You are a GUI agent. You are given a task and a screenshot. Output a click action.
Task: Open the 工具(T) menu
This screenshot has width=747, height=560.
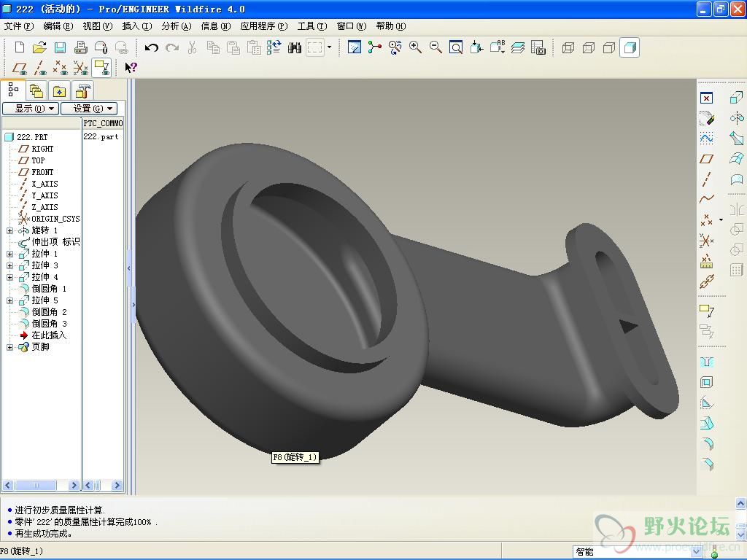312,26
